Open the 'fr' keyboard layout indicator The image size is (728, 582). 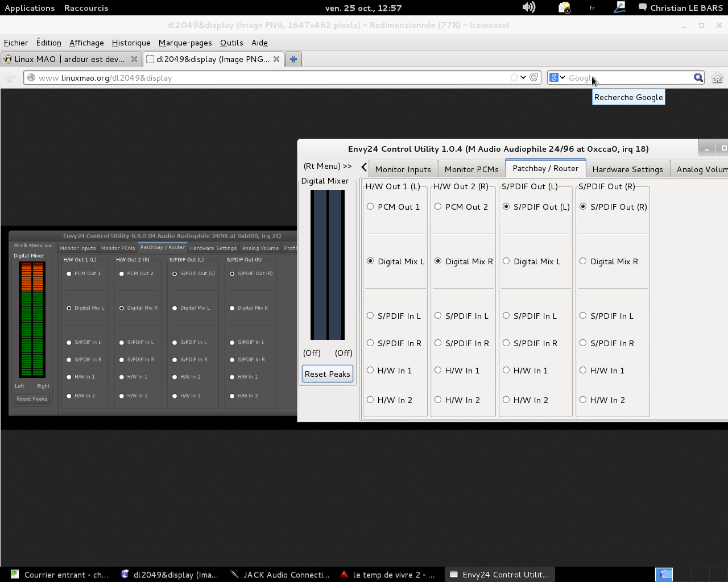[592, 8]
